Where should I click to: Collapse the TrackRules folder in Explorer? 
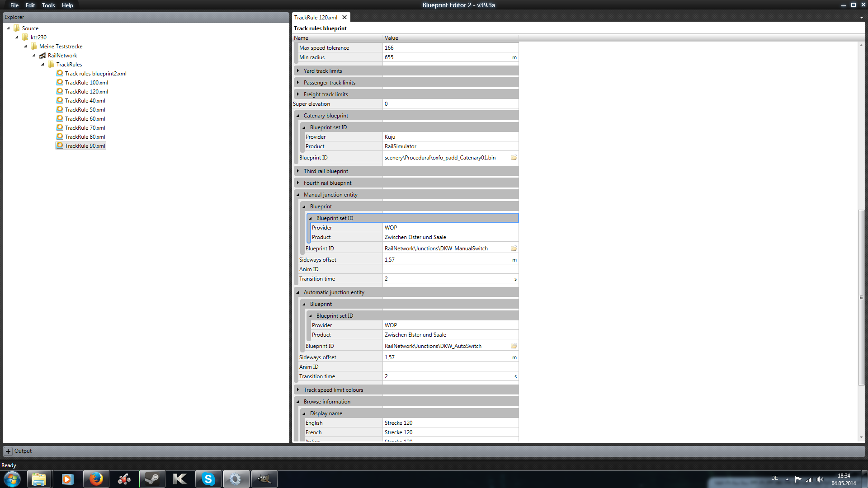click(x=43, y=65)
